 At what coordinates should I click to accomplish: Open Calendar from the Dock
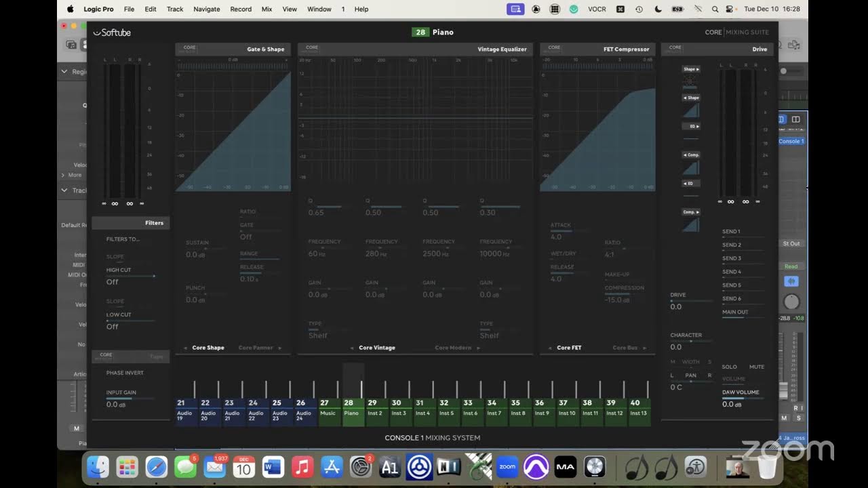point(244,466)
